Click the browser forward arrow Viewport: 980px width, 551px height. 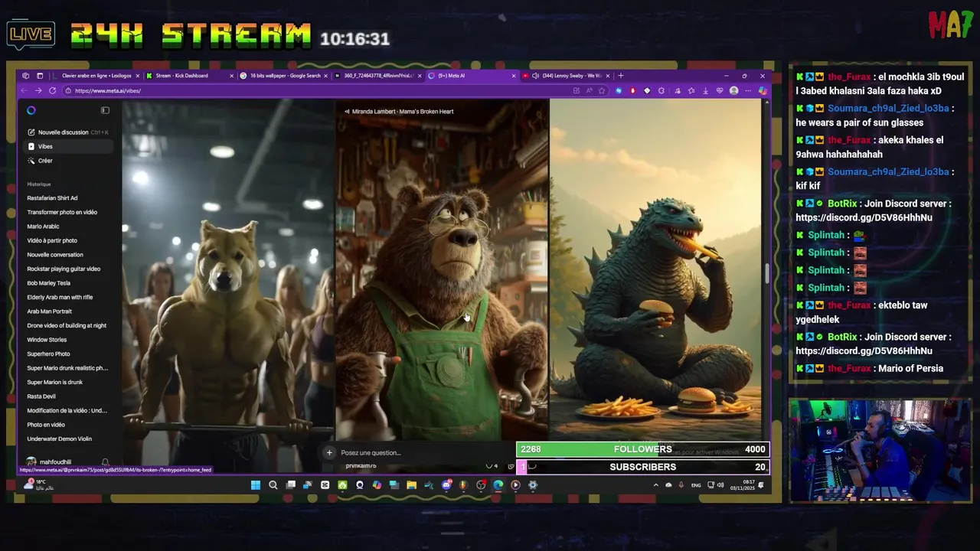click(38, 91)
